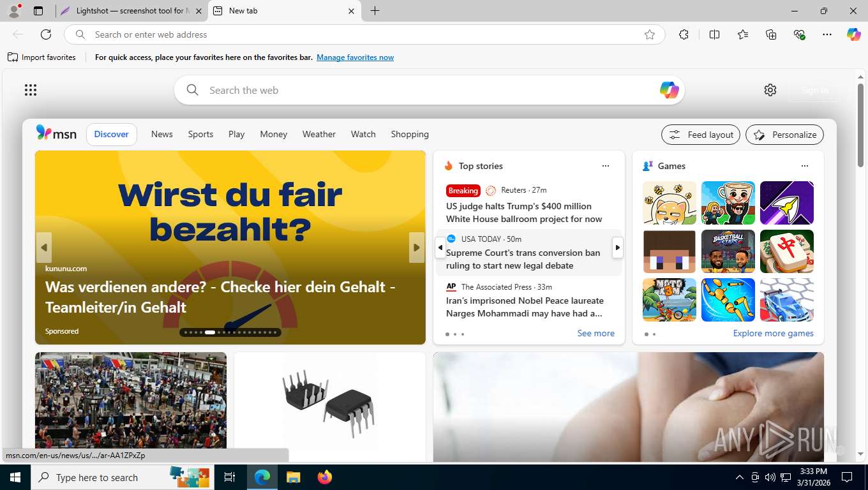Read the Narges Mohammadi story
Screen dimensions: 868x490
(525, 307)
